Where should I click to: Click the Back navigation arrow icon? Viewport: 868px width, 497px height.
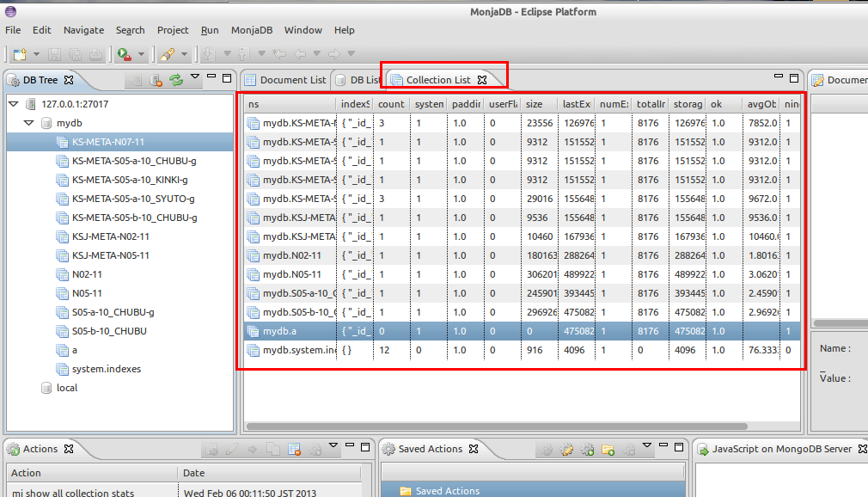300,54
